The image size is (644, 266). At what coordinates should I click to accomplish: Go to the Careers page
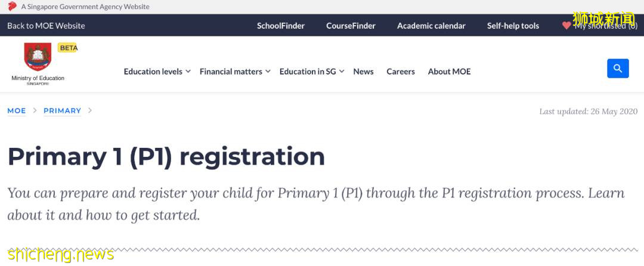point(400,72)
